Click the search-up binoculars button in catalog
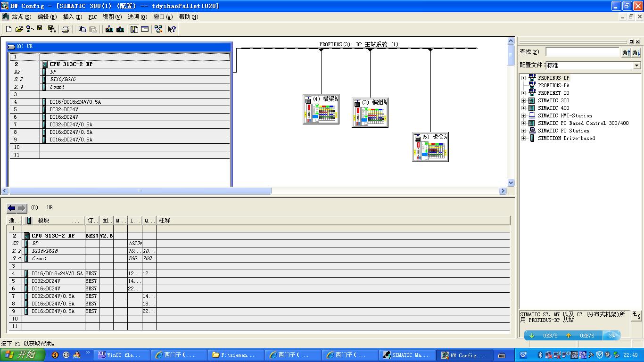 (626, 52)
